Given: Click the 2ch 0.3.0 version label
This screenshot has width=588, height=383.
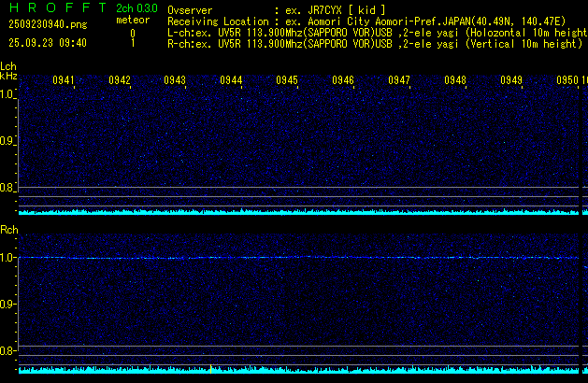Looking at the screenshot, I should (x=136, y=7).
